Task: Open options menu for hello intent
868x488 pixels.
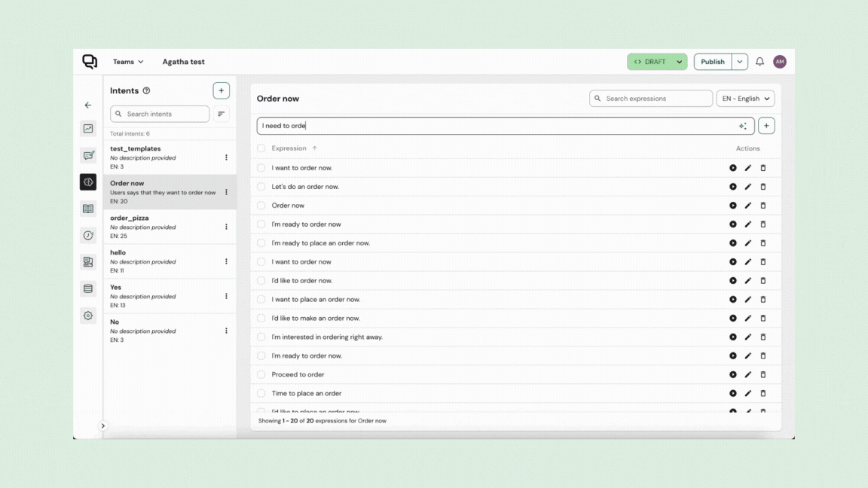Action: (x=226, y=261)
